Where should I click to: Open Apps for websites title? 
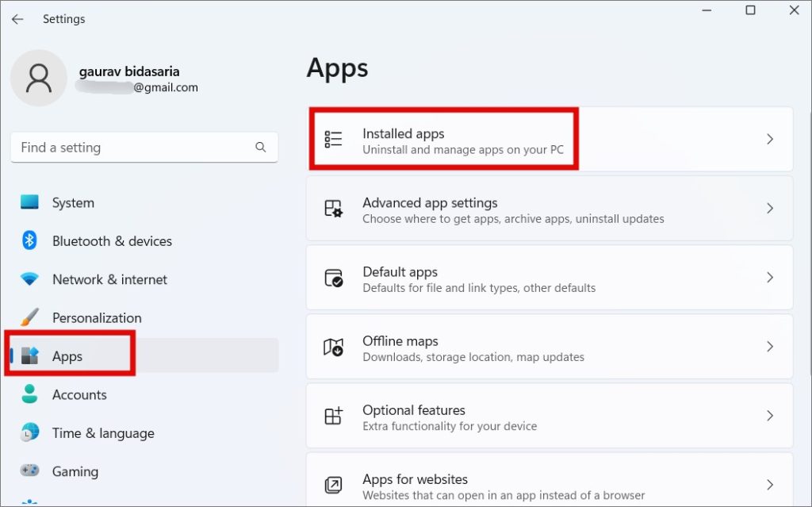(415, 479)
